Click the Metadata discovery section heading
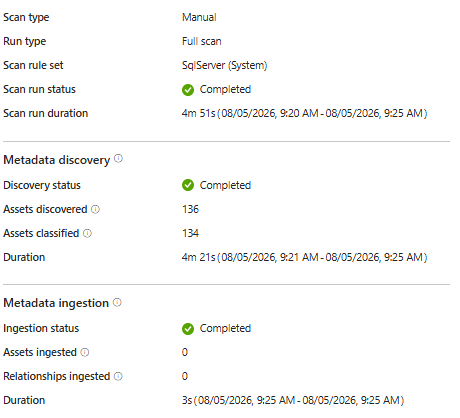Screen dimensions: 460x418 (57, 160)
